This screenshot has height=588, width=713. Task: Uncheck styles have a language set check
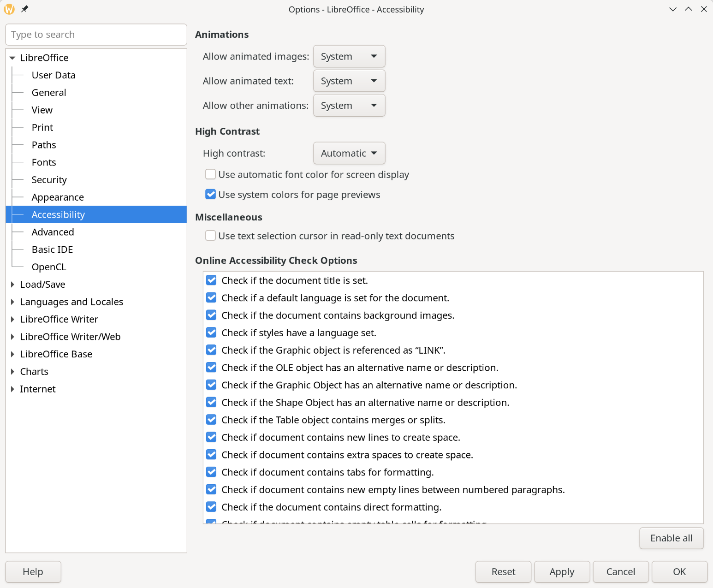coord(211,333)
